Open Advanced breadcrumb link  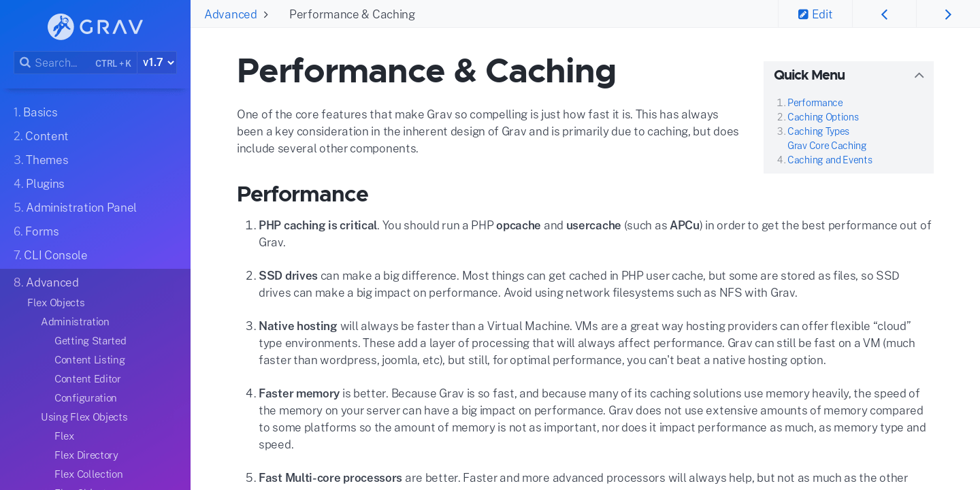click(x=231, y=14)
